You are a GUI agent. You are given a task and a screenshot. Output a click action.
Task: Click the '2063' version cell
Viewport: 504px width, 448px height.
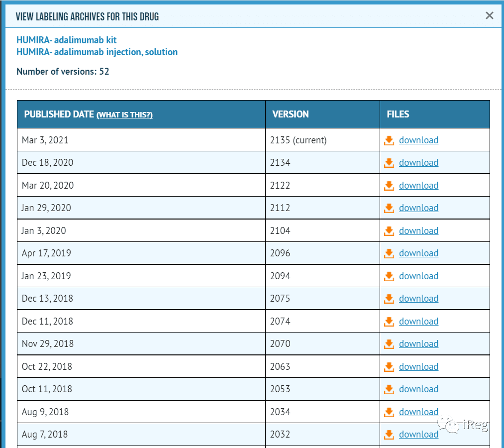click(323, 367)
